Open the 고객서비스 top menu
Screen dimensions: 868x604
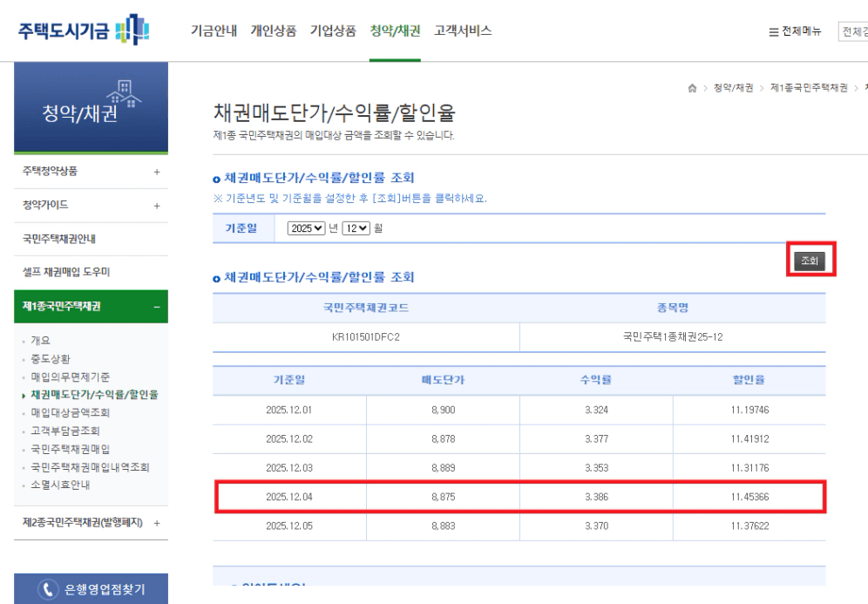(463, 31)
